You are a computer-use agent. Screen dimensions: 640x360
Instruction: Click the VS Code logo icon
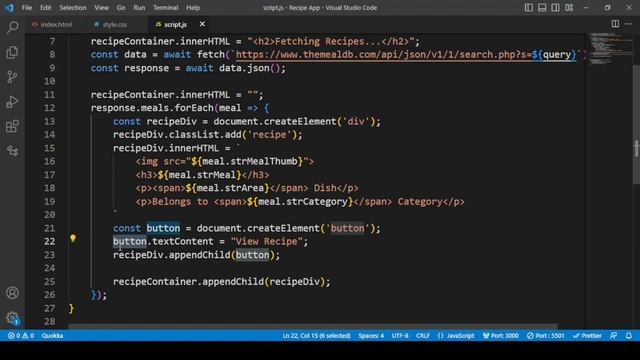[x=9, y=7]
